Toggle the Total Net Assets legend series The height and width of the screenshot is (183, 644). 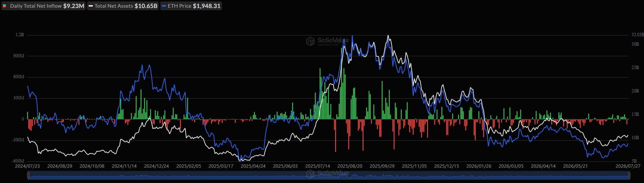tap(123, 6)
